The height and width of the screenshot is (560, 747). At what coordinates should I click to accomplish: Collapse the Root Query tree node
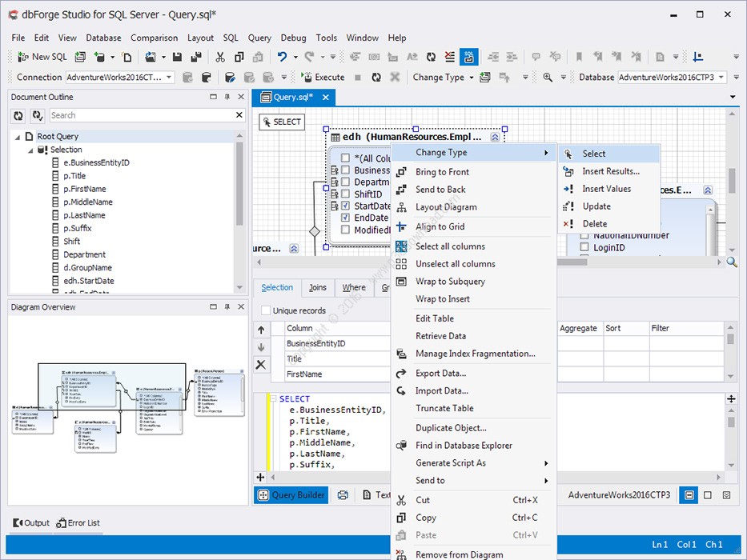pos(17,137)
